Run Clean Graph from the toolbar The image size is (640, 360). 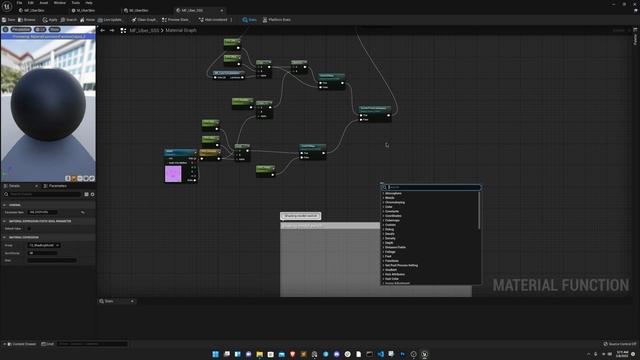pos(143,20)
